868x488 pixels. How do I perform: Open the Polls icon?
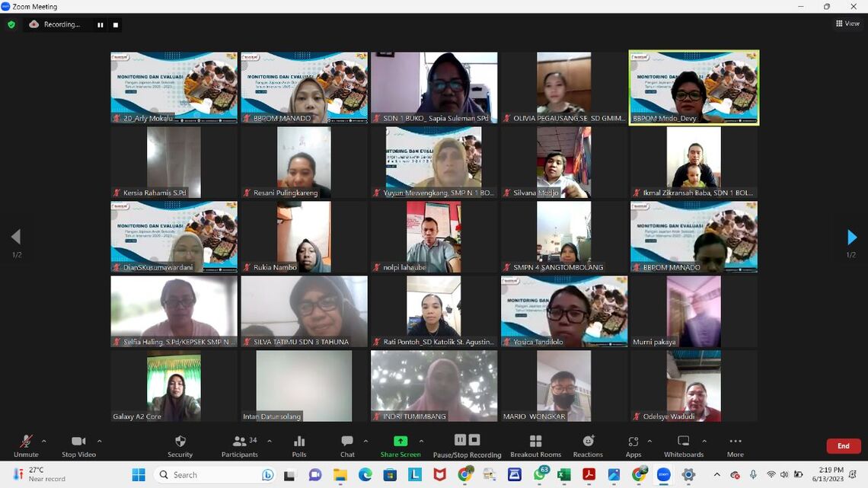pos(299,445)
